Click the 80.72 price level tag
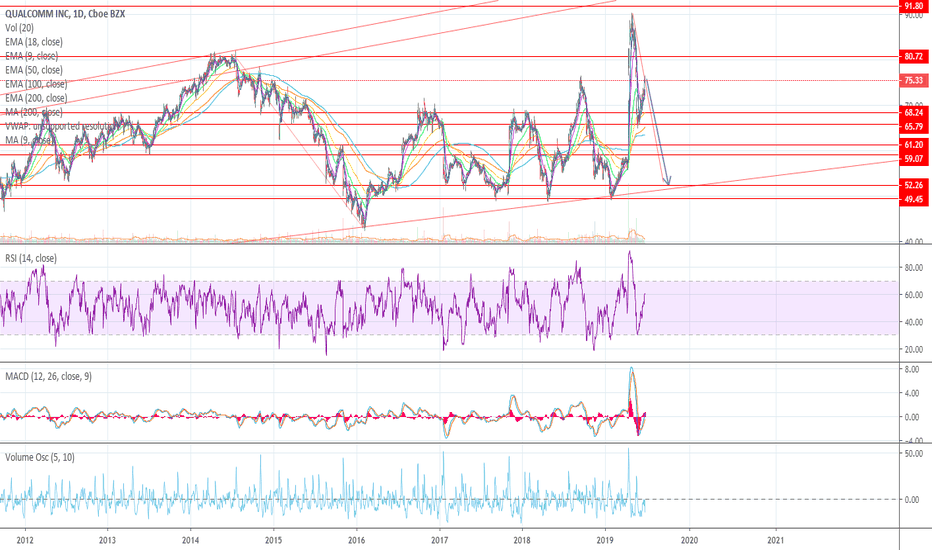The height and width of the screenshot is (550, 932). (x=914, y=56)
